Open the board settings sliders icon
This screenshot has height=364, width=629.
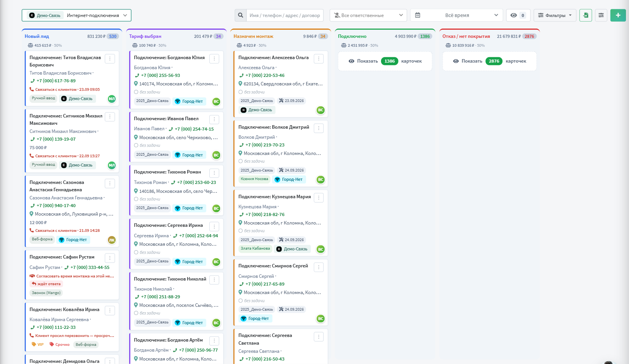(601, 15)
